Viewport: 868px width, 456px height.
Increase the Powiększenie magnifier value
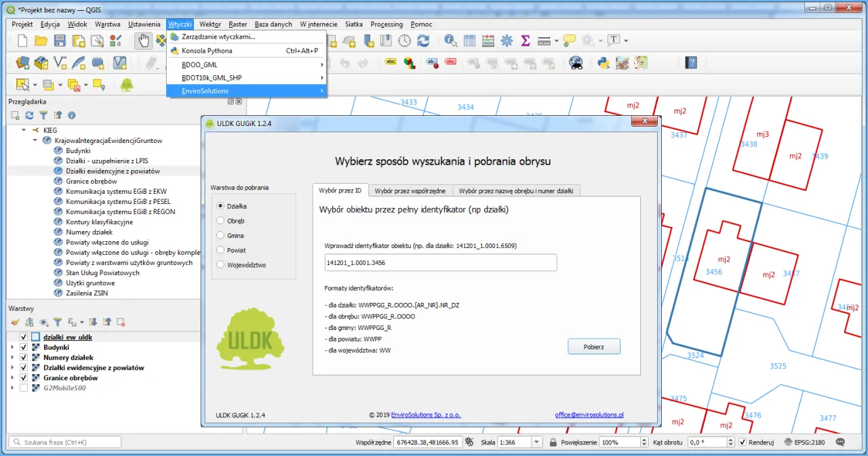pyautogui.click(x=644, y=440)
